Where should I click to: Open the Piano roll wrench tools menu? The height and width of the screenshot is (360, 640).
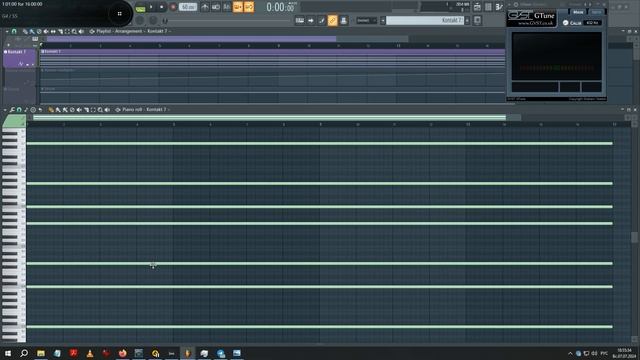(12, 110)
